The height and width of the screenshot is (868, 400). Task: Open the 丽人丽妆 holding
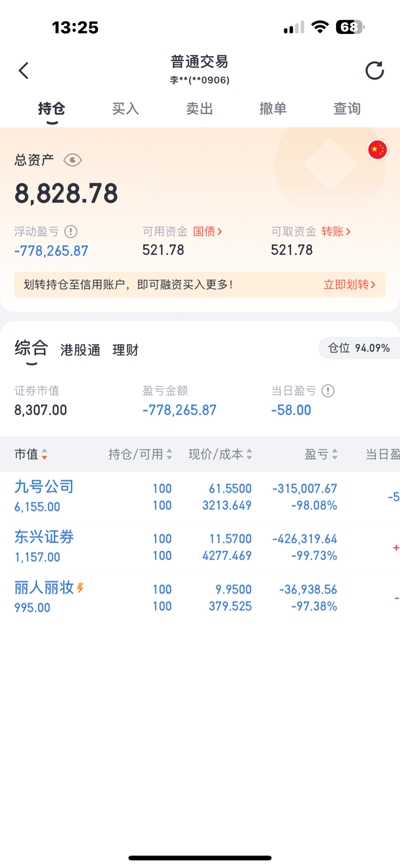pyautogui.click(x=200, y=597)
